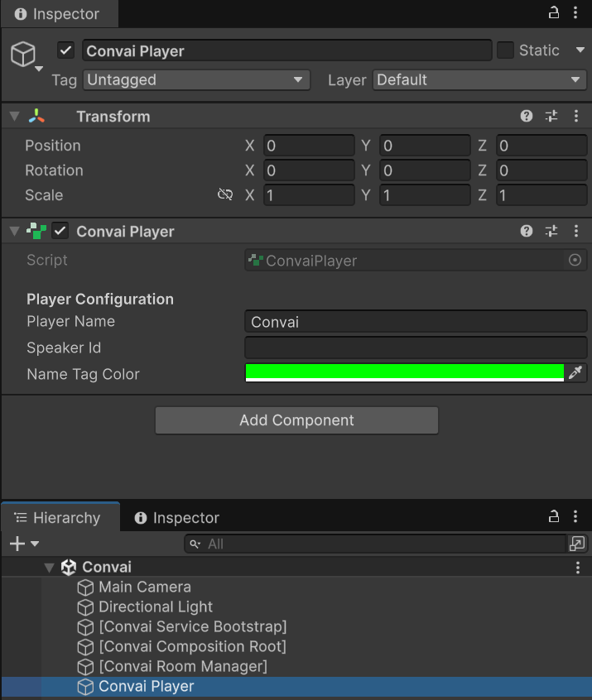Click the eyedropper next to Name Tag Color
Screen dimensions: 592x700
pyautogui.click(x=575, y=373)
